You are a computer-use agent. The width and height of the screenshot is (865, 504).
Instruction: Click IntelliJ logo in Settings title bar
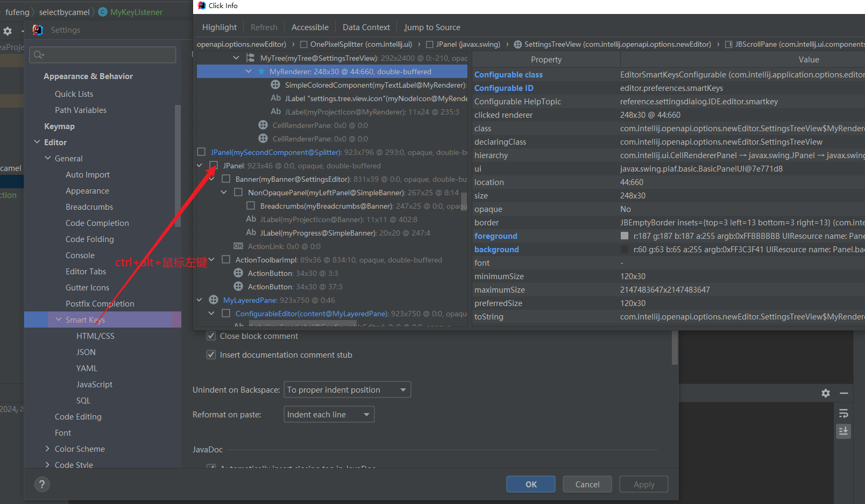38,30
